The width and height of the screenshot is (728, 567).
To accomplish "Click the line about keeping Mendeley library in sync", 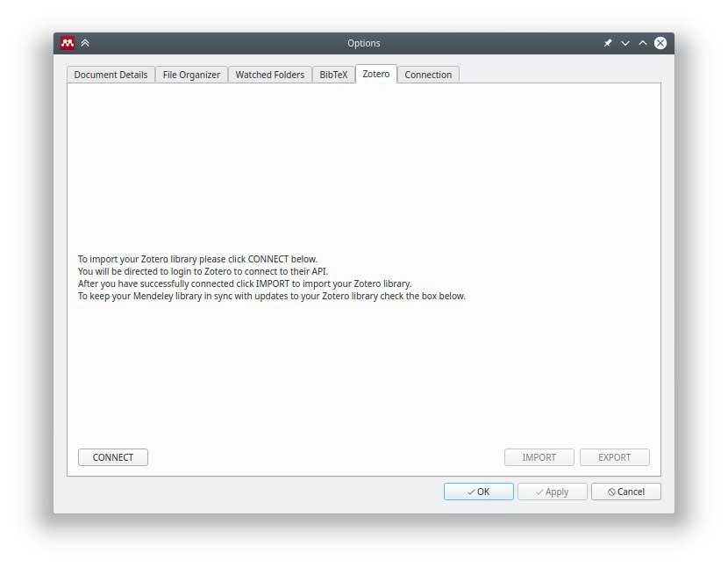I will [272, 296].
